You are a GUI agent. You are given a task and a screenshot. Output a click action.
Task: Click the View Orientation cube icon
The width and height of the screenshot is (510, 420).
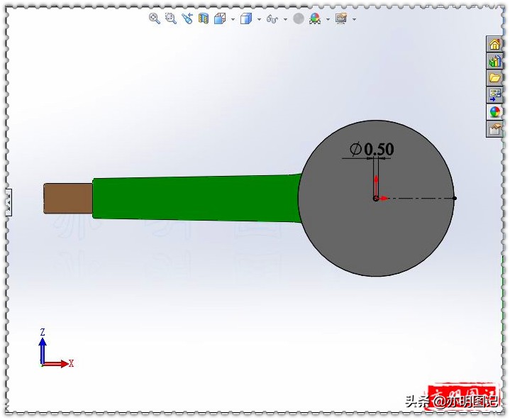coord(220,18)
